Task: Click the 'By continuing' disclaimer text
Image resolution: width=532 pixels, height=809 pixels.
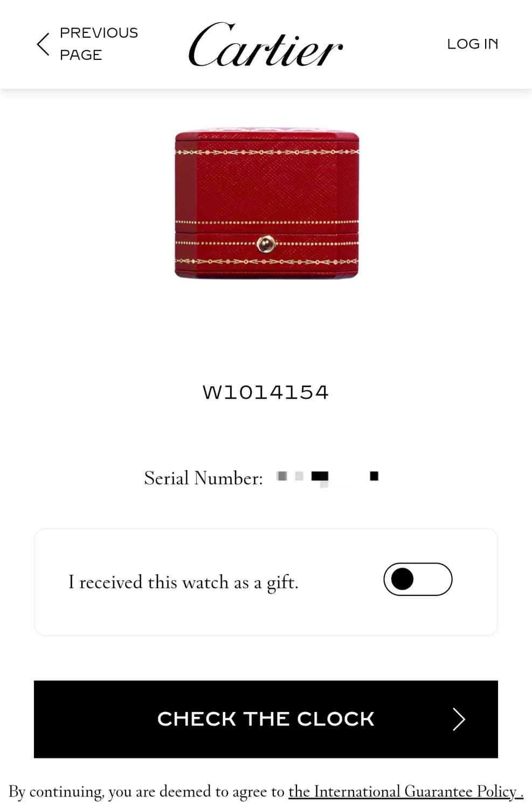Action: pyautogui.click(x=147, y=792)
